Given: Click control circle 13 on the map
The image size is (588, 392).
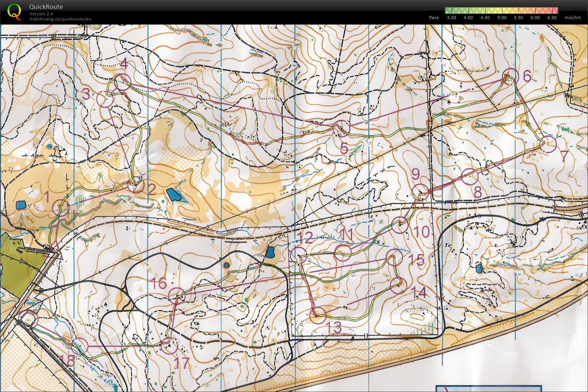Looking at the screenshot, I should click(318, 316).
